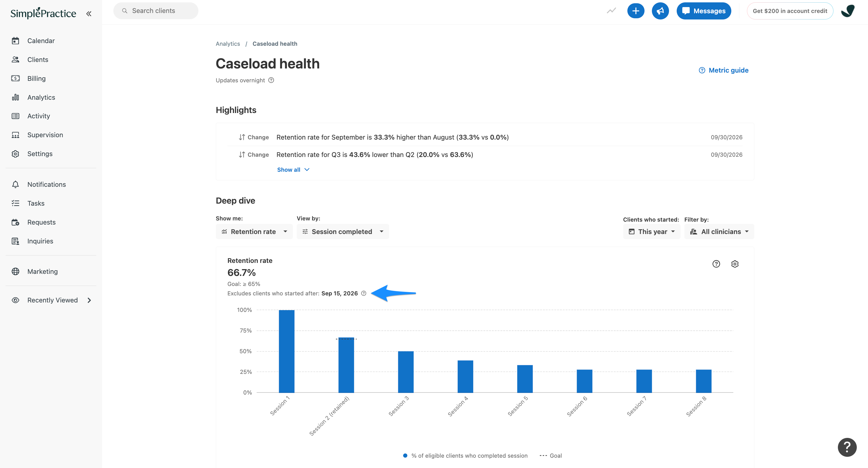Image resolution: width=868 pixels, height=468 pixels.
Task: Open the This year date dropdown
Action: pyautogui.click(x=651, y=232)
